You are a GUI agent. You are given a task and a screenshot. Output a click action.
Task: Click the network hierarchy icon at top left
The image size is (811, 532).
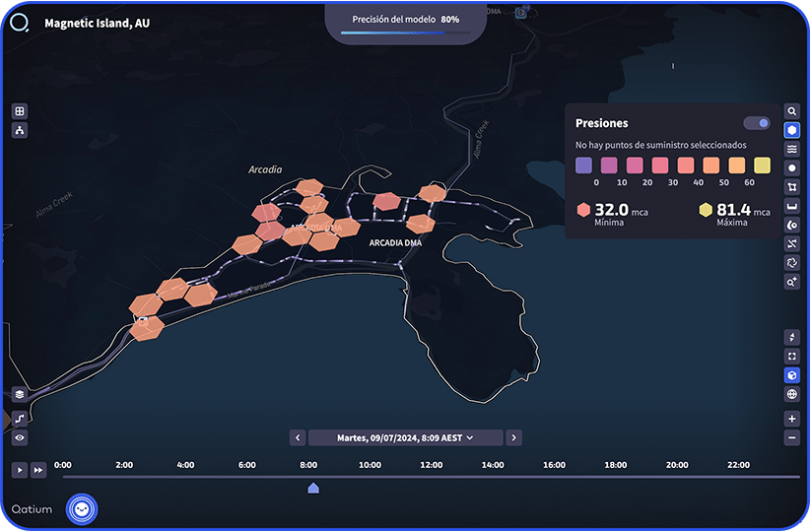click(x=20, y=130)
